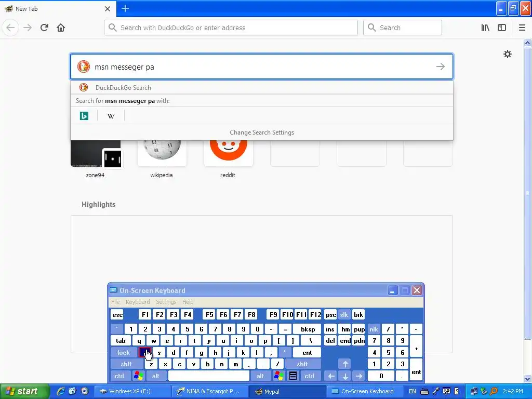532x399 pixels.
Task: Open the hamburger application menu
Action: click(x=522, y=28)
